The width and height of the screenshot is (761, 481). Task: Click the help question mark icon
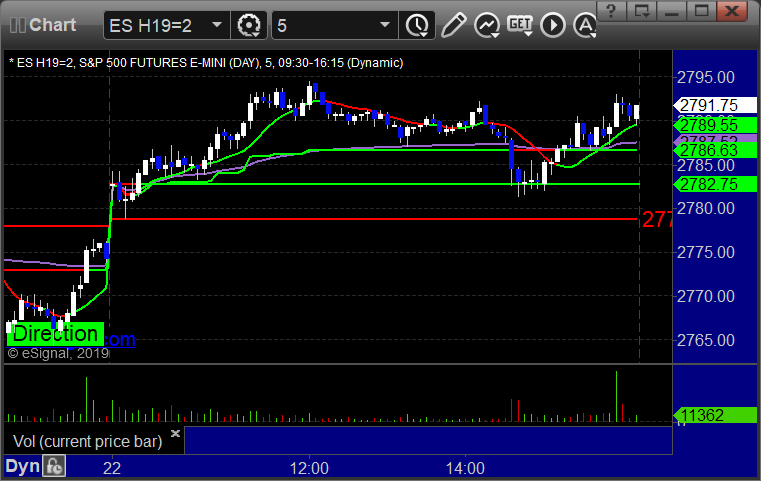coord(611,11)
